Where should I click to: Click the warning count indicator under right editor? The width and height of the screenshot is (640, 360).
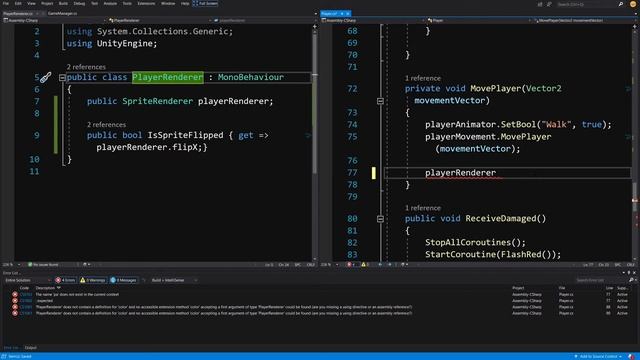(365, 264)
